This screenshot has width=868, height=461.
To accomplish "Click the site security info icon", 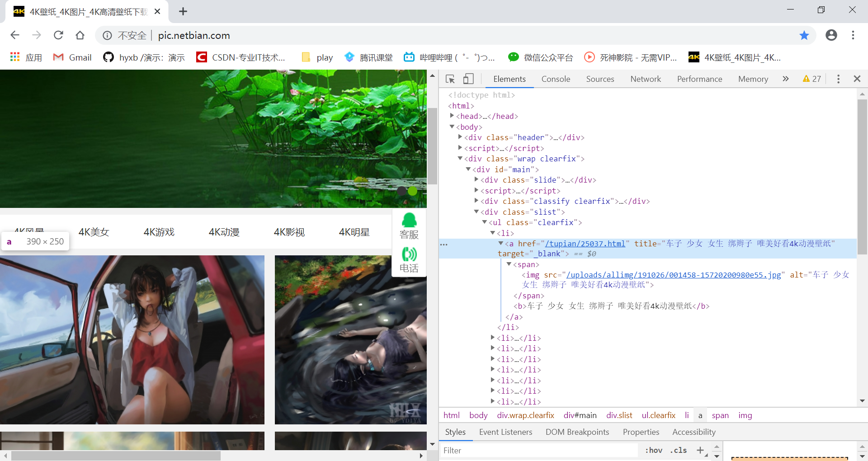I will tap(107, 35).
